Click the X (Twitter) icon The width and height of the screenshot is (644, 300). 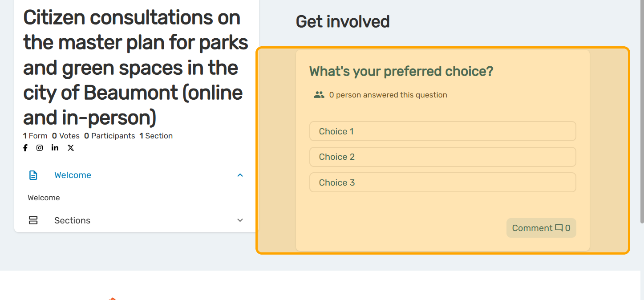pos(71,148)
